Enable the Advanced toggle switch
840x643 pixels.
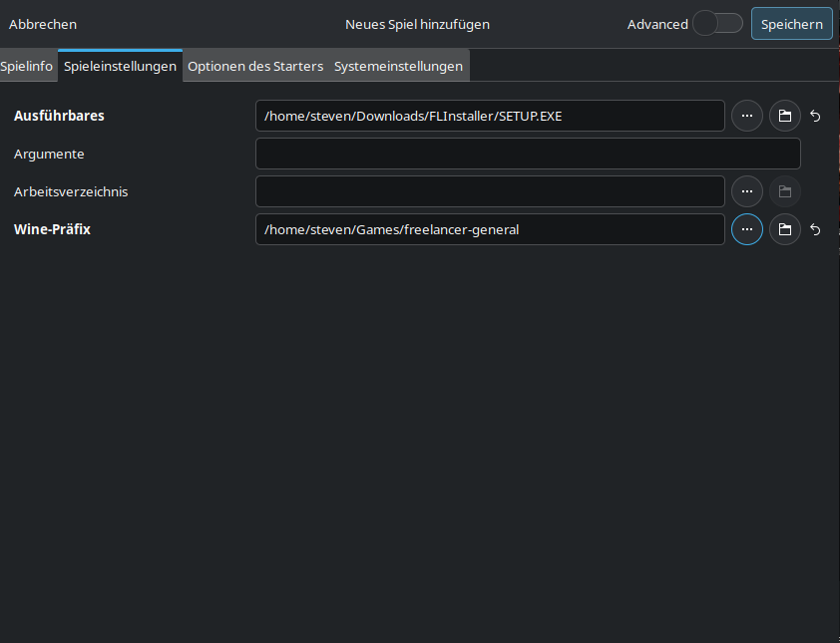tap(717, 21)
